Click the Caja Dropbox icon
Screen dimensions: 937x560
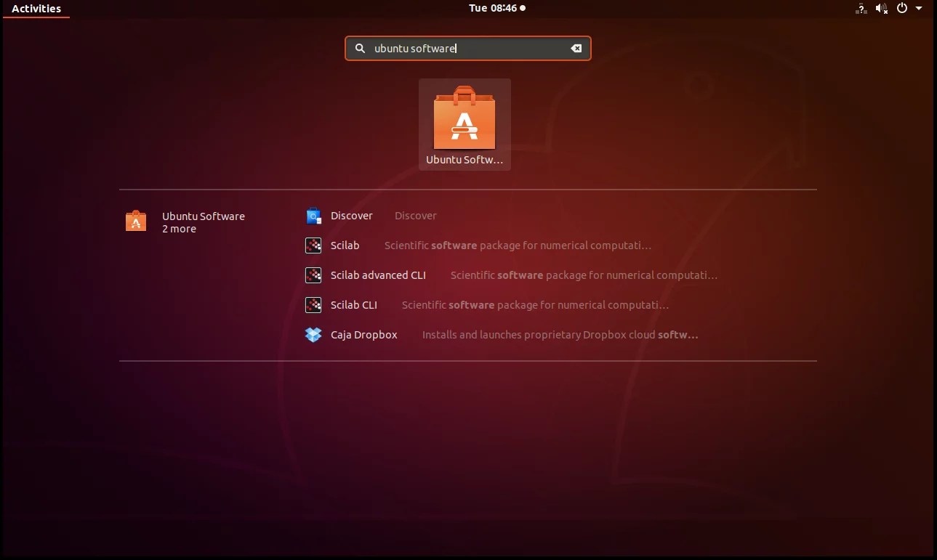coord(313,334)
